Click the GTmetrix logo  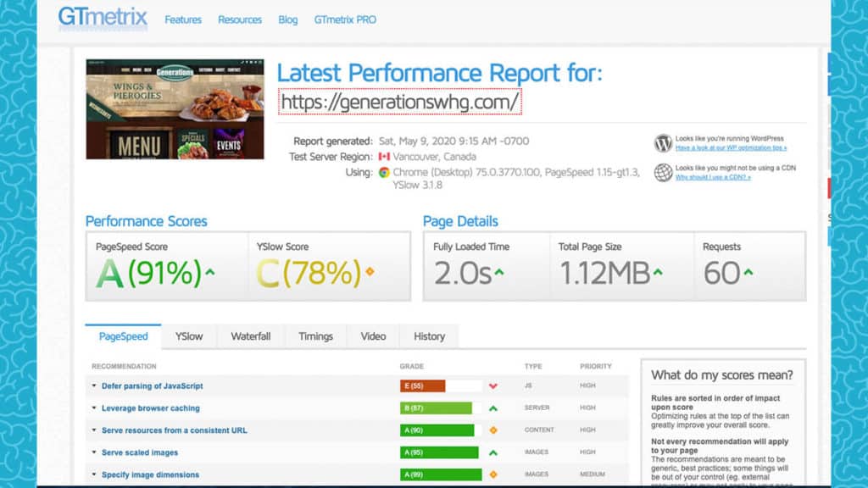103,18
